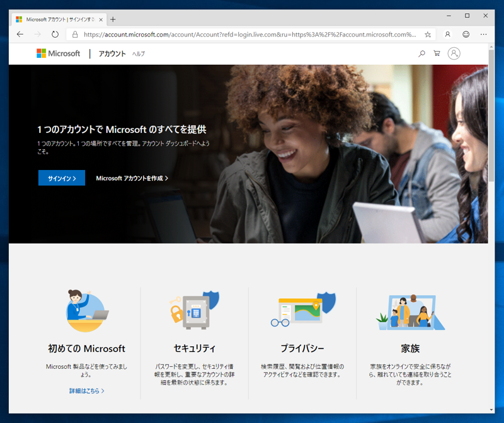Click the 詳細はこちら link
Image resolution: width=504 pixels, height=423 pixels.
[x=87, y=391]
